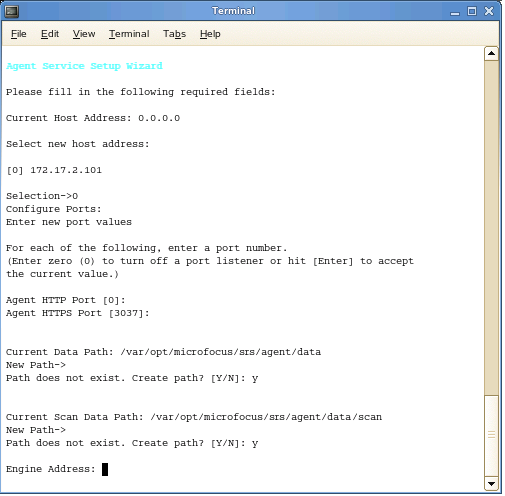Image resolution: width=505 pixels, height=496 pixels.
Task: Click the 'Selection->0' line
Action: pos(42,196)
